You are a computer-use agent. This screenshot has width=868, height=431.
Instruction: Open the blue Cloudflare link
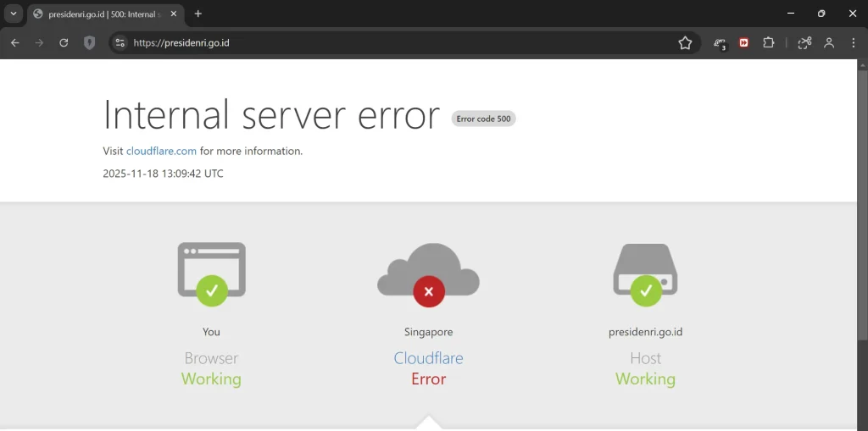tap(428, 358)
